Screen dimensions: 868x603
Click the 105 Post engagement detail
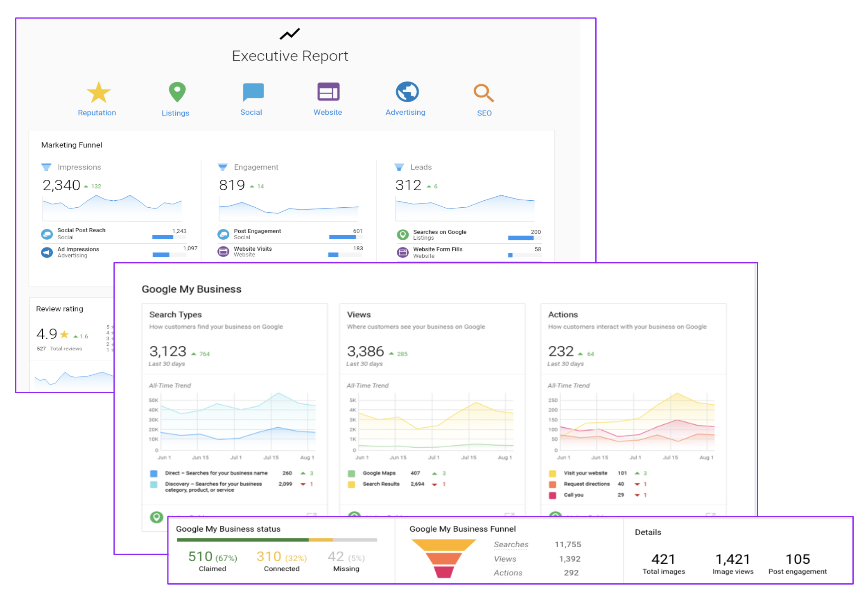(x=798, y=564)
